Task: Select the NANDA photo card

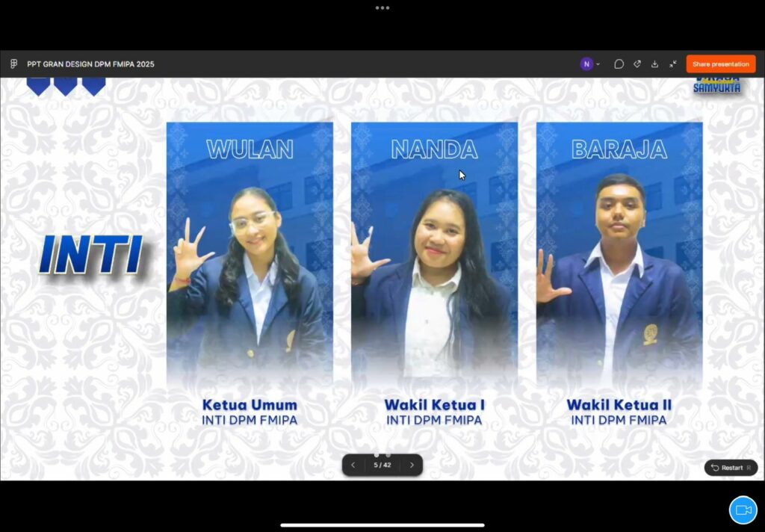Action: pyautogui.click(x=434, y=254)
